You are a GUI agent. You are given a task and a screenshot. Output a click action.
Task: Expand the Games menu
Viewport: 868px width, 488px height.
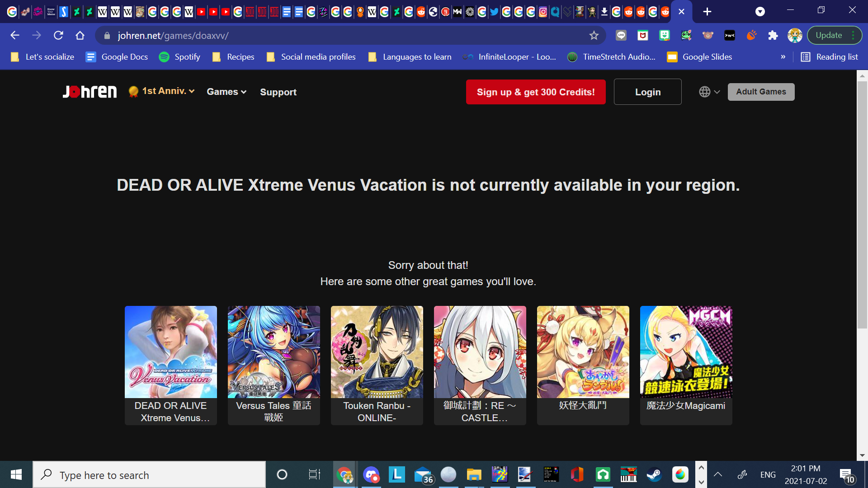(x=226, y=92)
